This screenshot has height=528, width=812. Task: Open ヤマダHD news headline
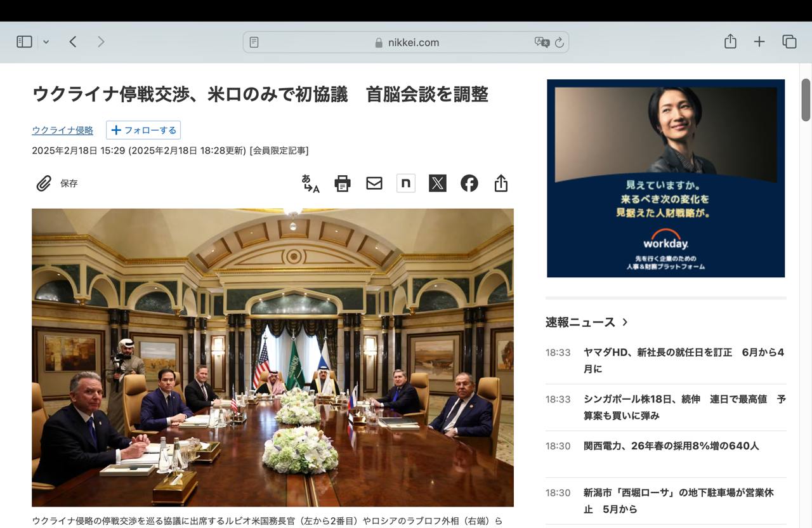(x=684, y=360)
